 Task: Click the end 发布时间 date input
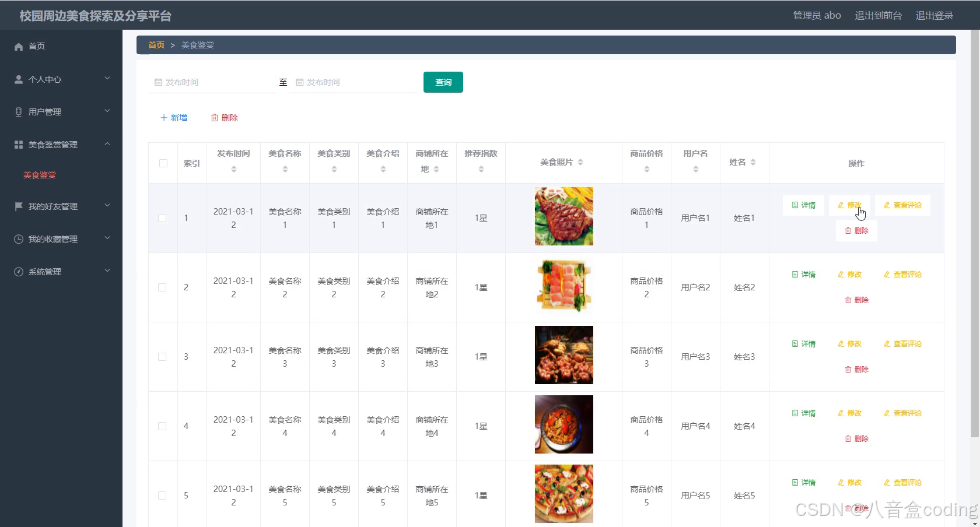pyautogui.click(x=353, y=82)
